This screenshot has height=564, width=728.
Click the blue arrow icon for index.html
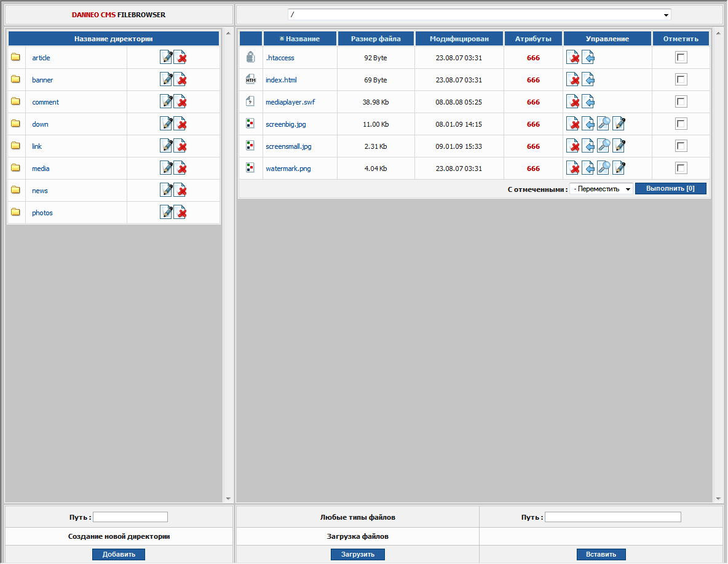pyautogui.click(x=588, y=80)
